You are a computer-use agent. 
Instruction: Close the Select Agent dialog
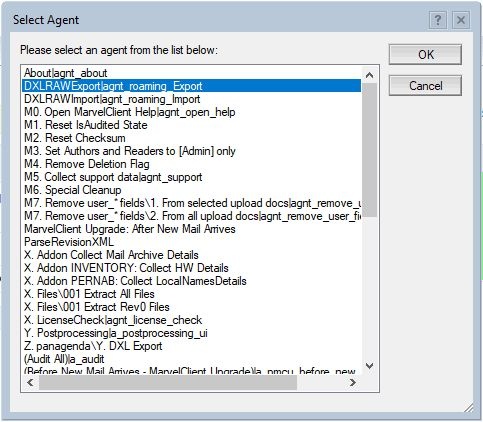click(x=461, y=20)
